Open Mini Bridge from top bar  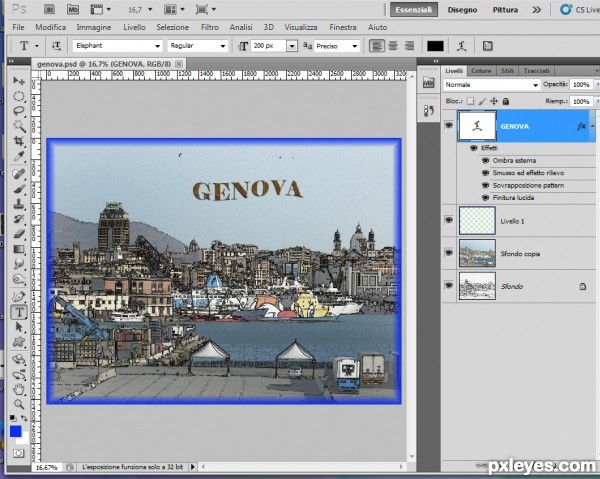(x=73, y=9)
